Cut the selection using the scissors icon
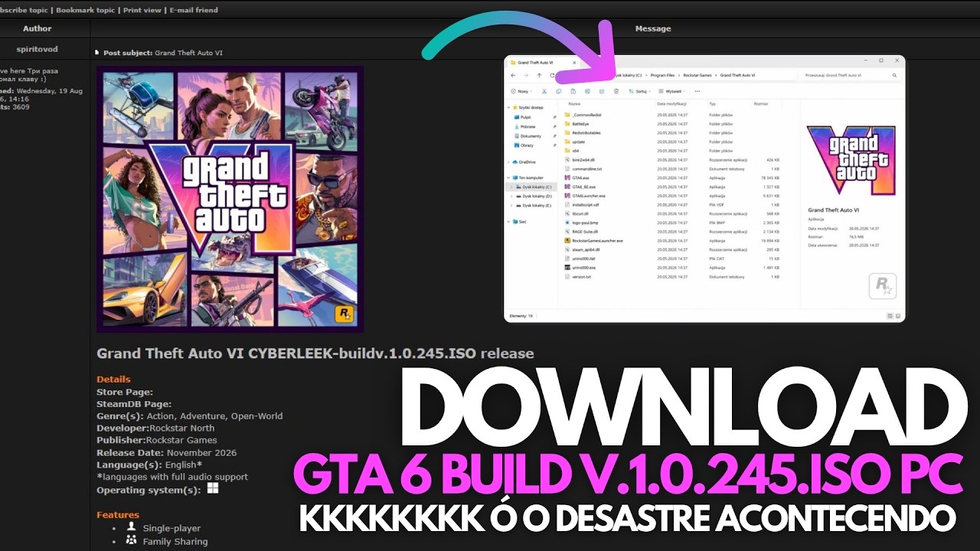The width and height of the screenshot is (980, 551). click(544, 91)
